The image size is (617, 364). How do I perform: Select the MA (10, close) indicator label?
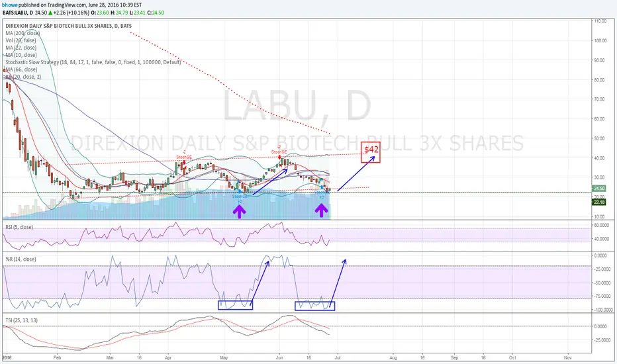pos(21,55)
